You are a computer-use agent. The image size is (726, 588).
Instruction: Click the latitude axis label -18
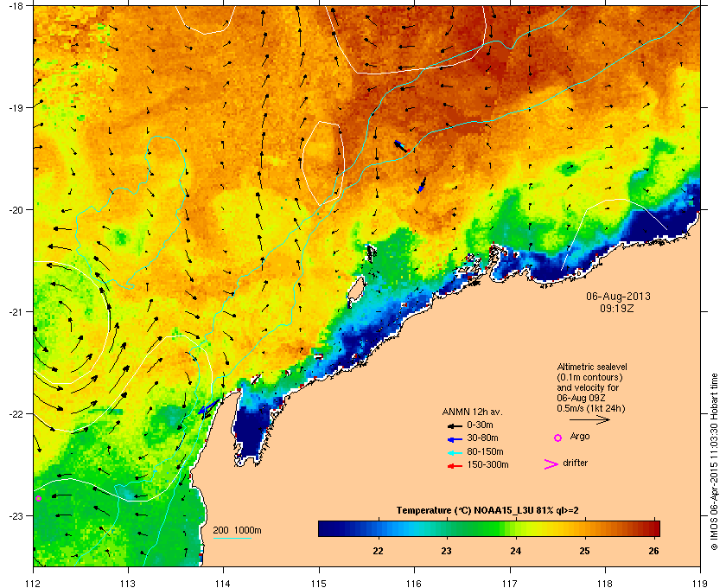16,6
